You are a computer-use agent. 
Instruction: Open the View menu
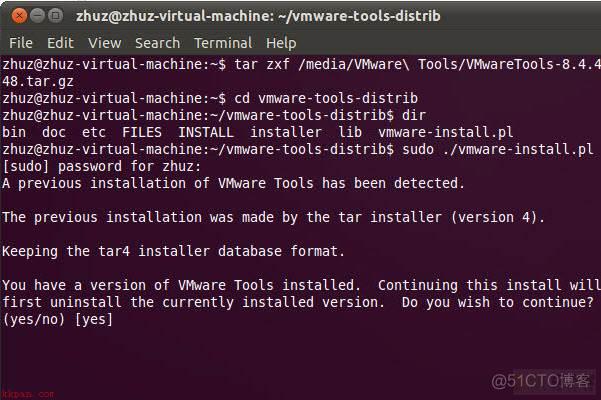coord(105,43)
